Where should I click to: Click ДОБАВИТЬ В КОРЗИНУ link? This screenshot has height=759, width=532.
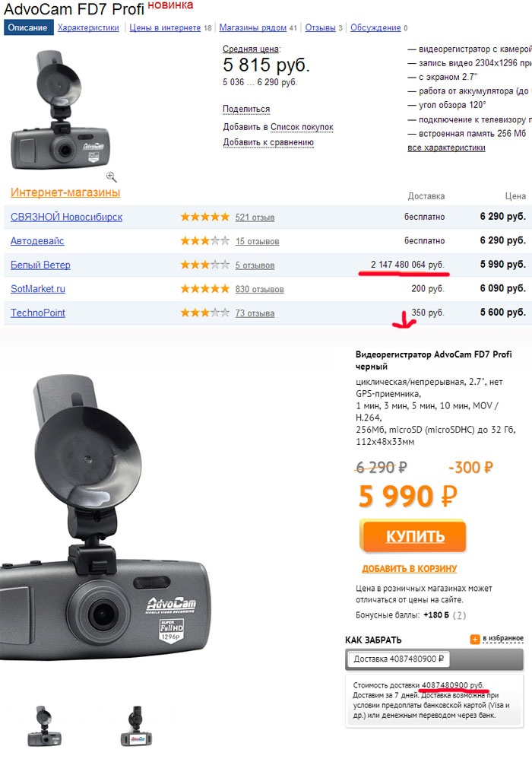pos(409,569)
